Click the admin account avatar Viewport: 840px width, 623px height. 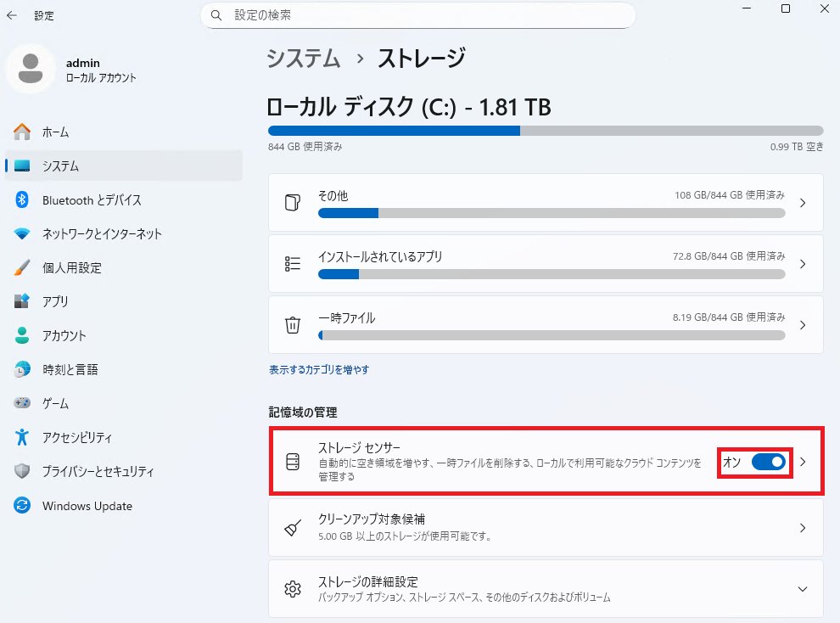31,69
